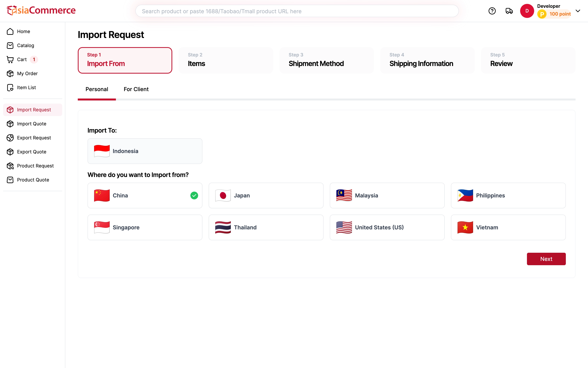
Task: Click the Indonesia import destination box
Action: point(145,151)
